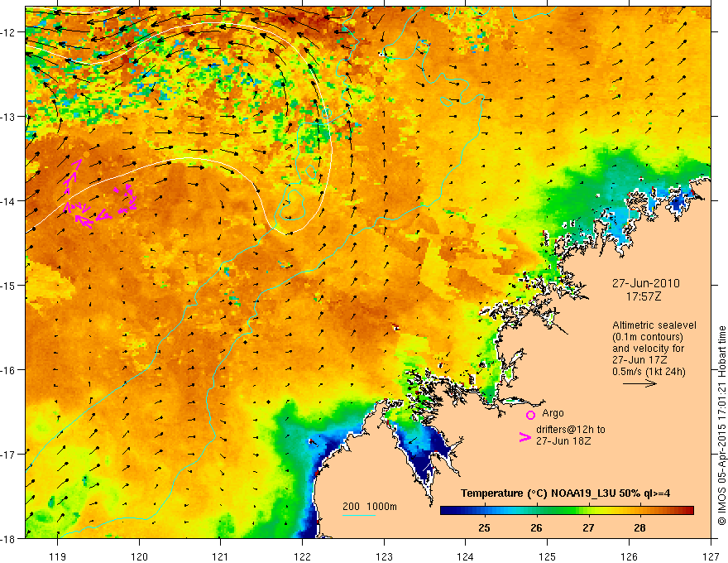728x563 pixels.
Task: Click the Altimetric sealevel text
Action: coord(654,325)
